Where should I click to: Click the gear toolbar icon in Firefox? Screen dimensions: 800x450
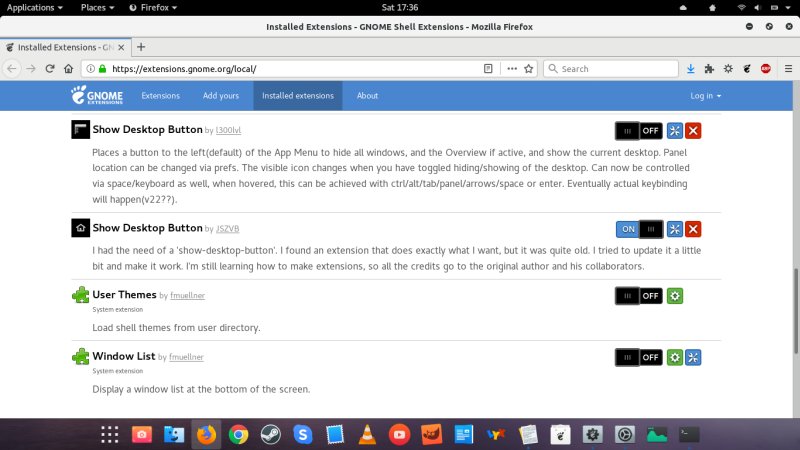(728, 68)
